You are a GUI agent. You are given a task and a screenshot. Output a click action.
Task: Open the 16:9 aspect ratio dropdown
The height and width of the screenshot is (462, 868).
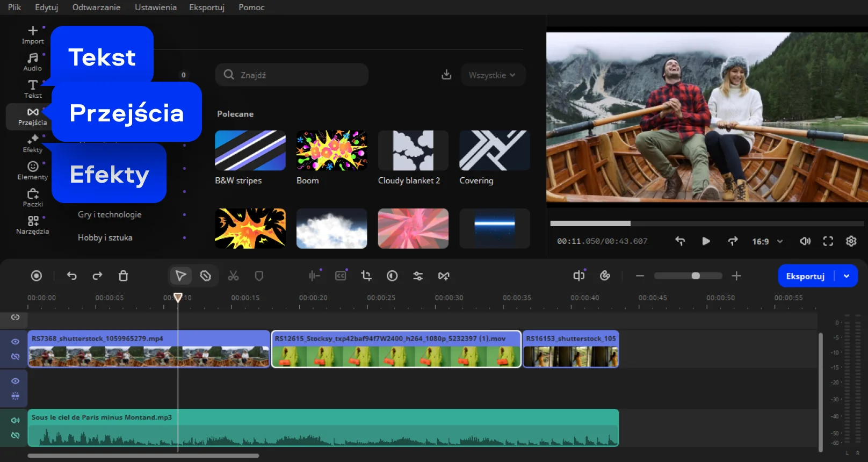[767, 242]
